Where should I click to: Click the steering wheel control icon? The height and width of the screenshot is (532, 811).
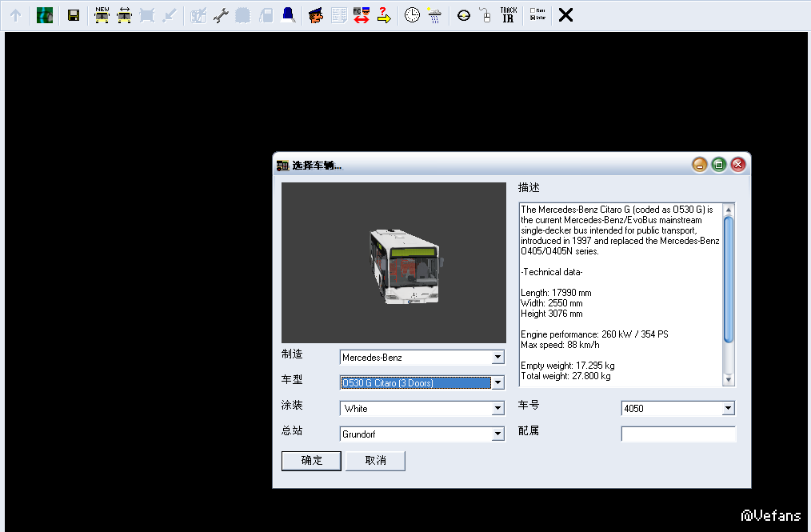pyautogui.click(x=463, y=15)
